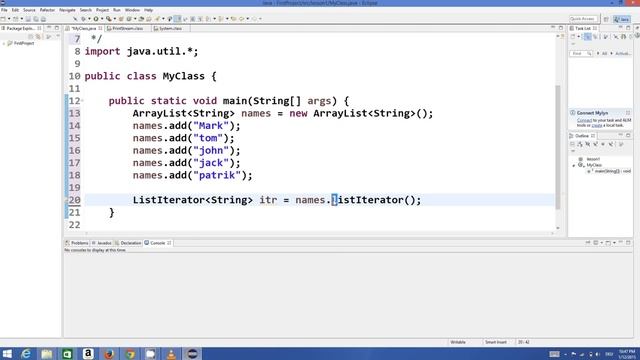Viewport: 640px width, 360px height.
Task: Open the External Tools dropdown arrow
Action: (115, 19)
